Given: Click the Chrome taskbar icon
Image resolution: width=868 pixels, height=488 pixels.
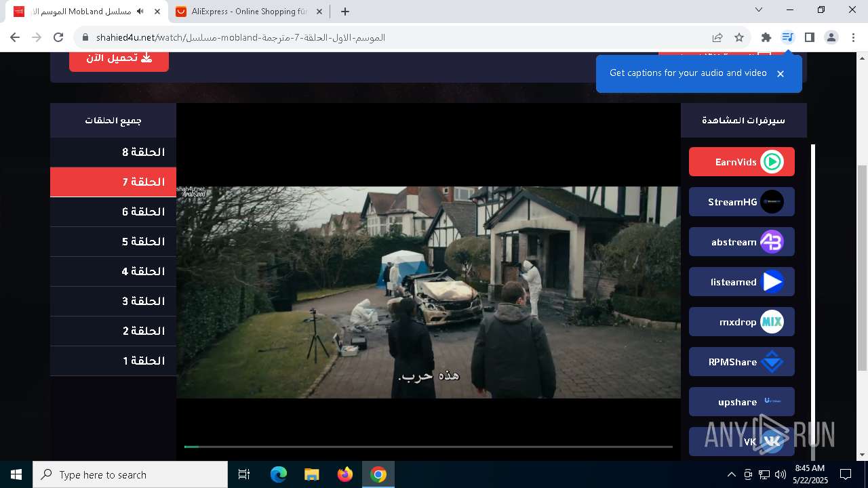Looking at the screenshot, I should coord(378,474).
